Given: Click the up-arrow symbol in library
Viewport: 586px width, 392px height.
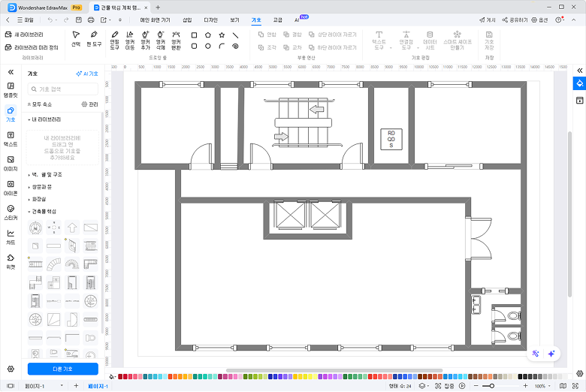Looking at the screenshot, I should tap(72, 228).
